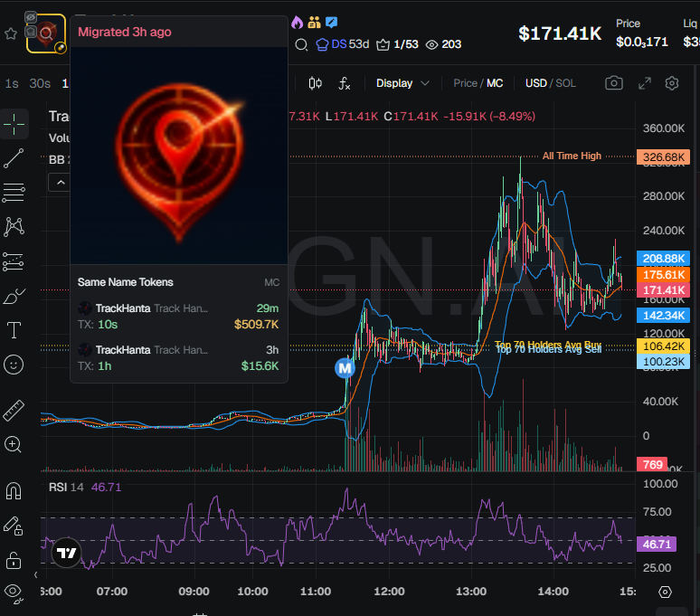The image size is (700, 616).
Task: Select the 30s timeframe
Action: pyautogui.click(x=40, y=83)
